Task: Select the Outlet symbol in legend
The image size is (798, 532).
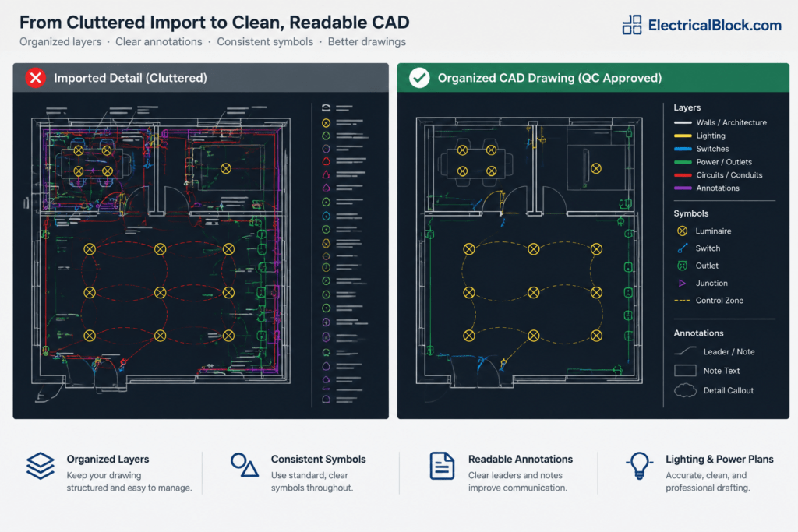Action: [683, 266]
